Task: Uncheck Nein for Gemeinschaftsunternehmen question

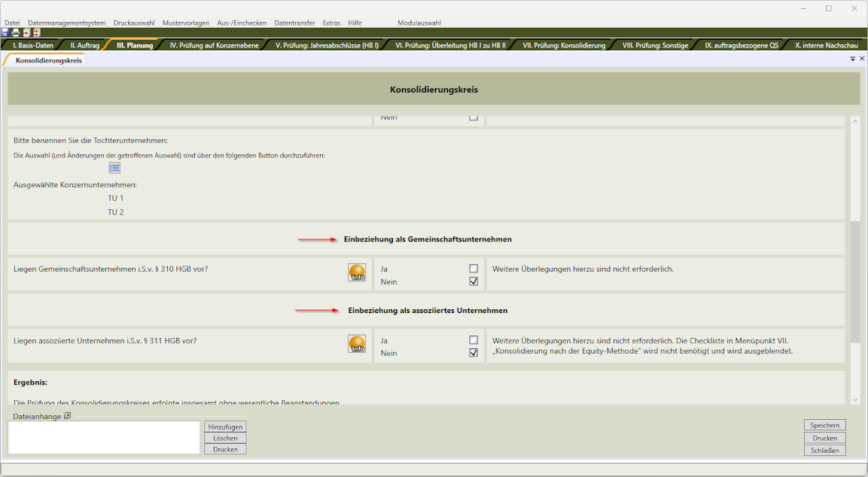Action: click(x=474, y=281)
